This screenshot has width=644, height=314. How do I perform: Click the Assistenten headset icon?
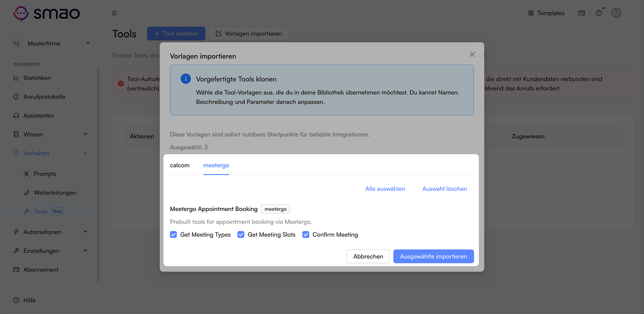[x=16, y=116]
